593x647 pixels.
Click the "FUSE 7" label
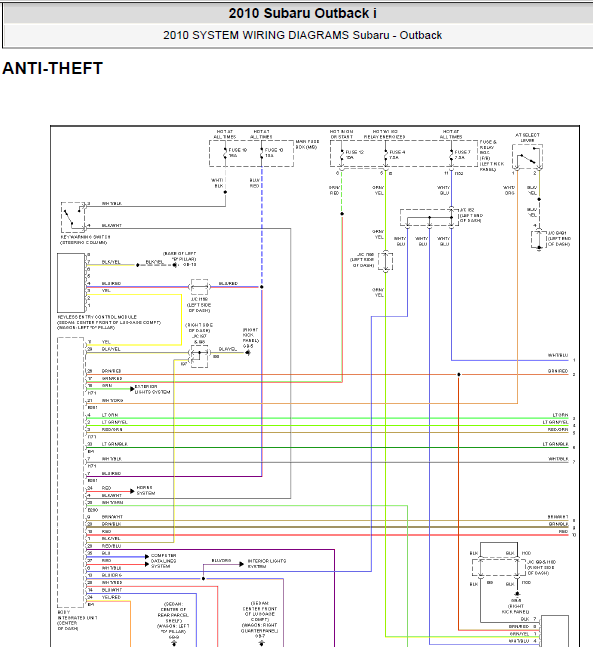(x=462, y=154)
